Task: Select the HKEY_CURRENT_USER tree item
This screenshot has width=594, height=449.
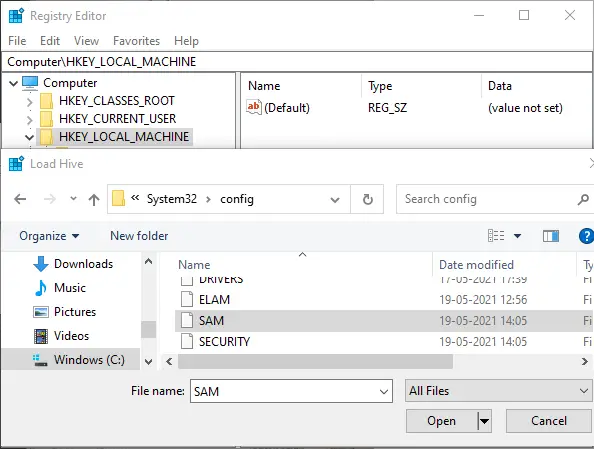Action: coord(117,119)
